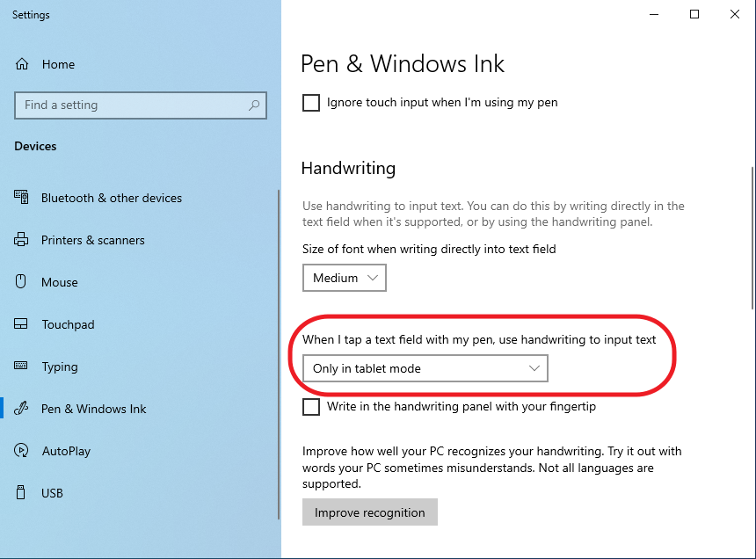The height and width of the screenshot is (559, 756).
Task: Enable Ignore touch input when using pen
Action: tap(311, 103)
